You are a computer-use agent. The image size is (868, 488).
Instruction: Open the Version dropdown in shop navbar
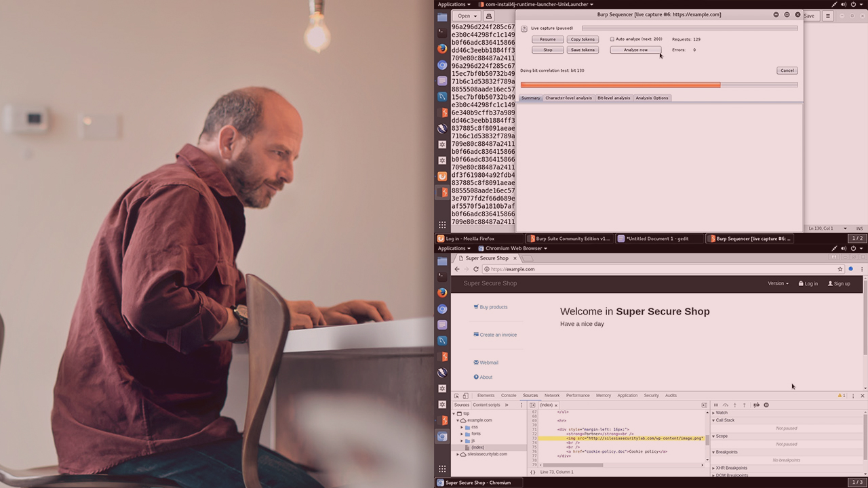[x=778, y=283]
